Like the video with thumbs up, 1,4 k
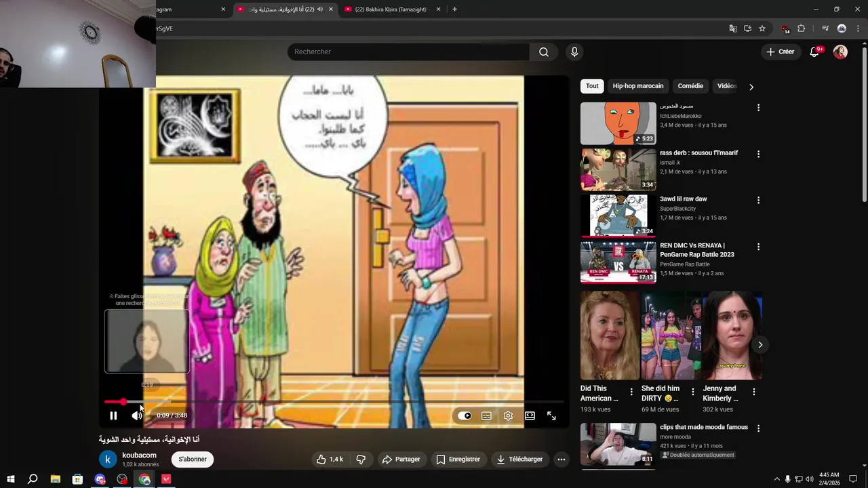Screen dimensions: 868x488 (330, 459)
